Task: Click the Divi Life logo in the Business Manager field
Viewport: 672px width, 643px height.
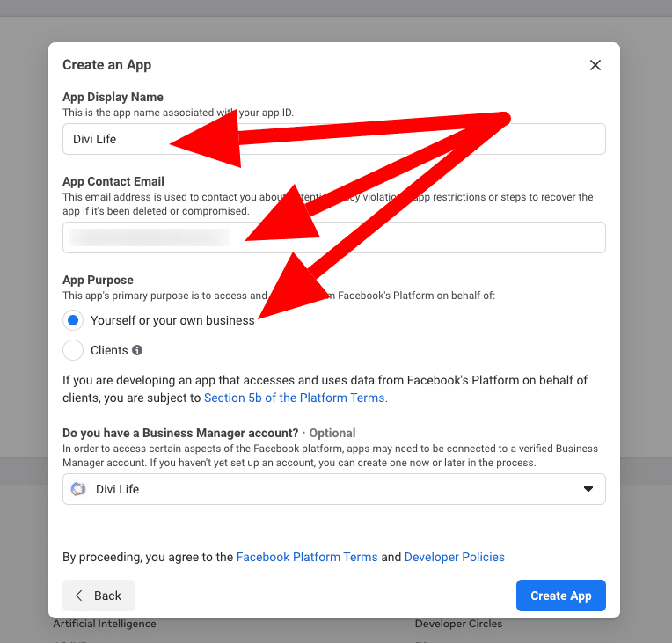Action: pos(78,489)
